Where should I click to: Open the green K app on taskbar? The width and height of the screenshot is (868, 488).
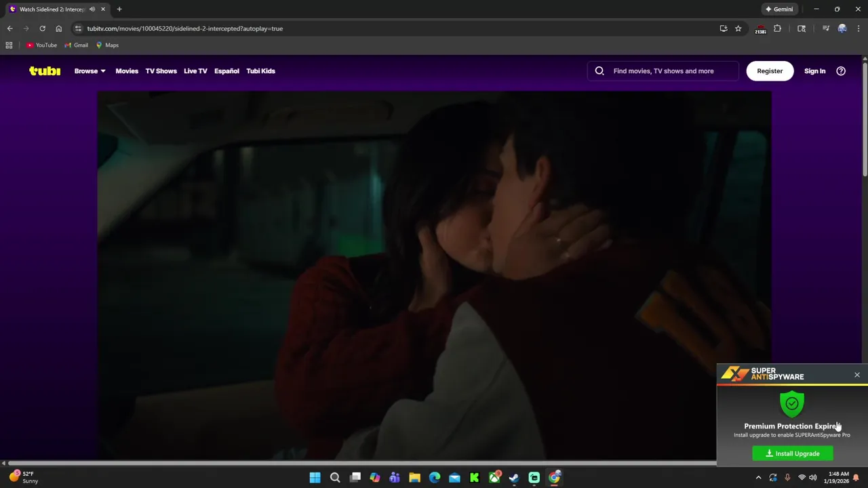click(475, 478)
